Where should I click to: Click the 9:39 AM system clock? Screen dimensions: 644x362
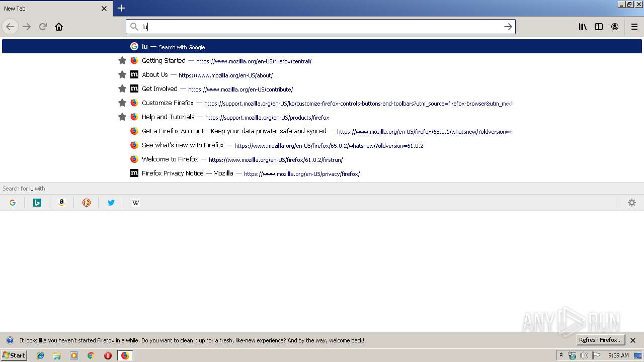pos(618,355)
